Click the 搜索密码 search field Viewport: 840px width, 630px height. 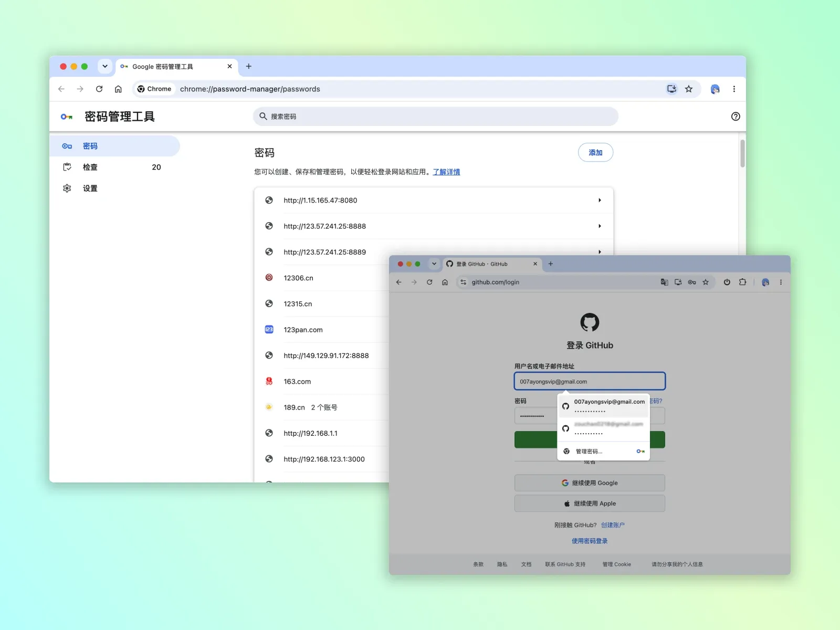[x=436, y=117]
